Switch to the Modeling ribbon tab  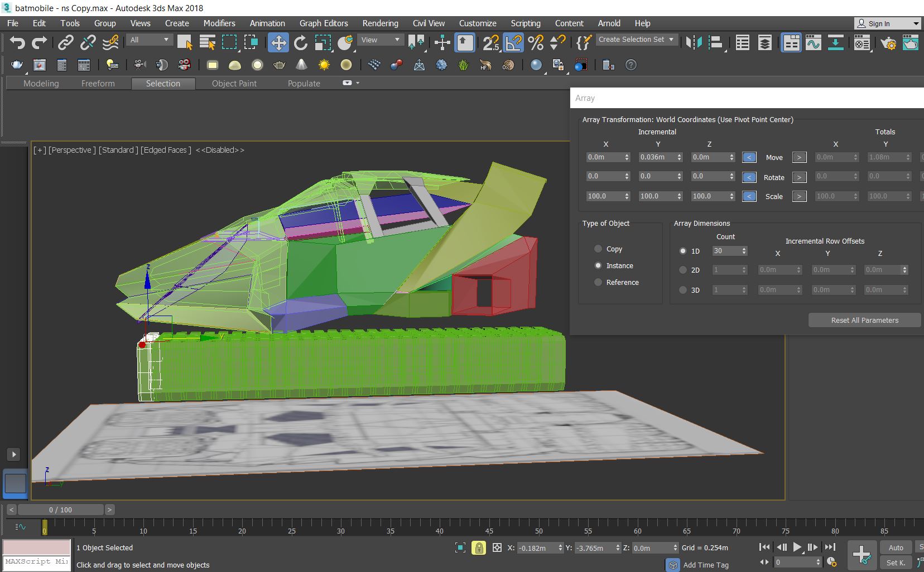(41, 84)
